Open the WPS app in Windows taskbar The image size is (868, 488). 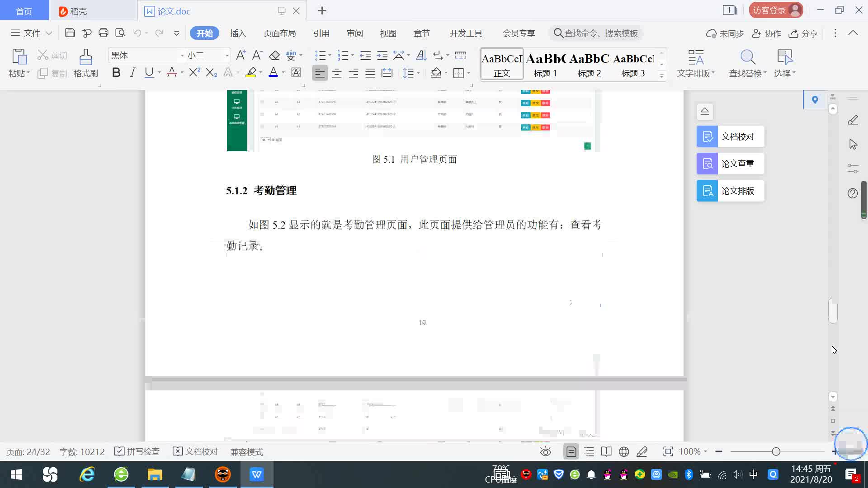click(x=256, y=474)
